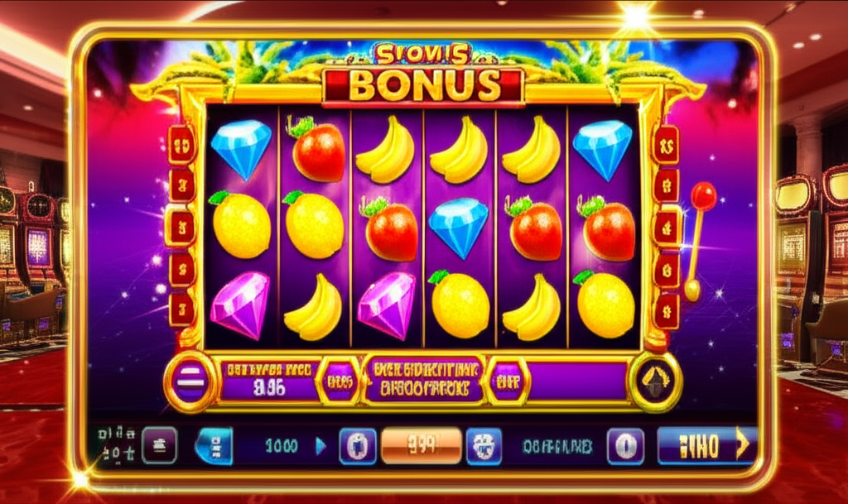Select the topmost red payline tag on right
Viewport: 848px width, 504px height.
666,145
